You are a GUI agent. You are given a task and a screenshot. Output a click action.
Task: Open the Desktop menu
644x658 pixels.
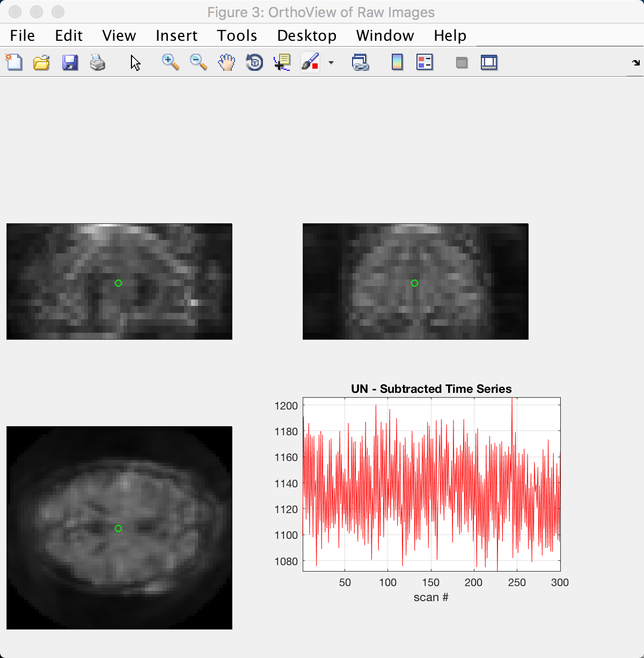pyautogui.click(x=306, y=35)
